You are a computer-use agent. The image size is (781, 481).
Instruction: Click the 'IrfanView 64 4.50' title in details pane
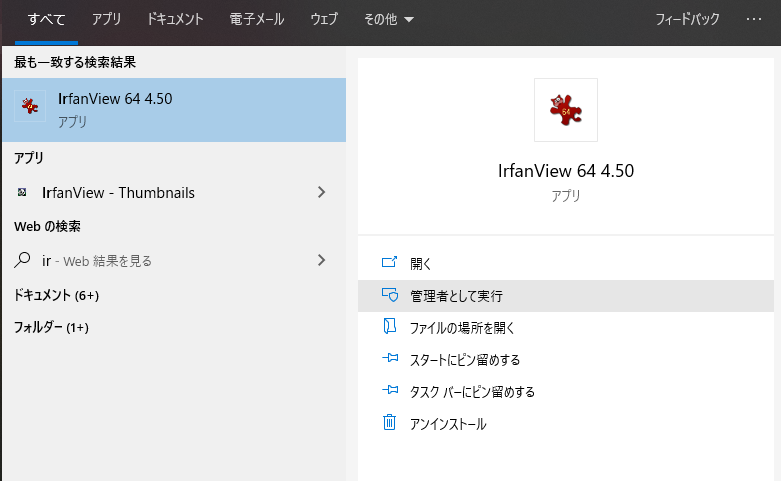click(566, 171)
